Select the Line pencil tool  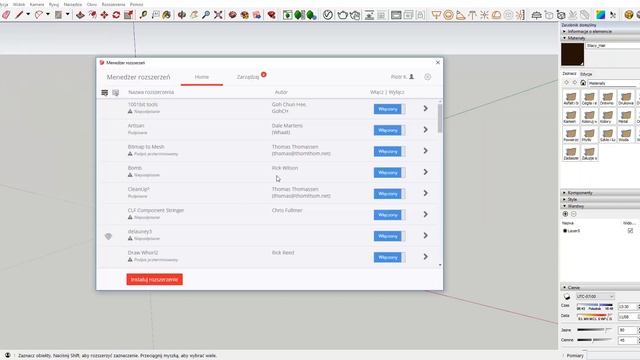click(x=19, y=15)
